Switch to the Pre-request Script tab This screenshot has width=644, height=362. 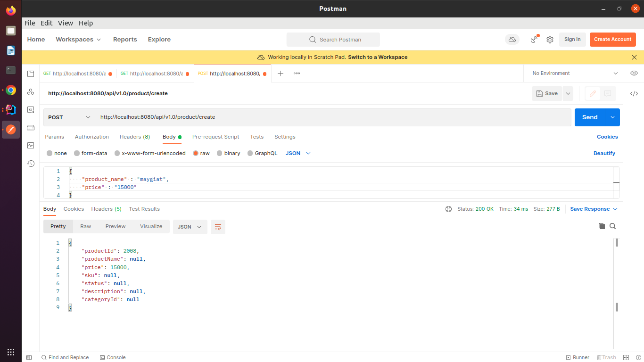(216, 137)
